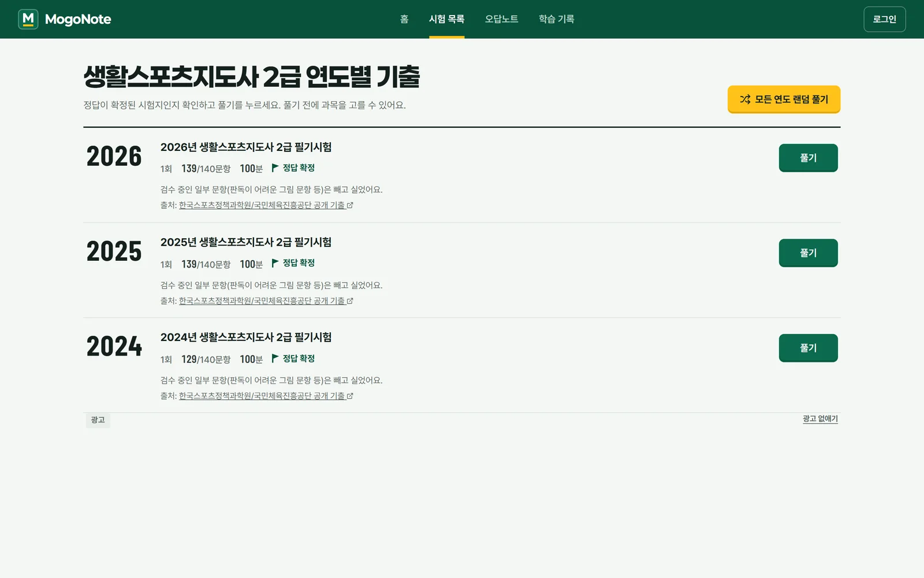
Task: Click 풀기 for the 2024 exam
Action: click(808, 348)
